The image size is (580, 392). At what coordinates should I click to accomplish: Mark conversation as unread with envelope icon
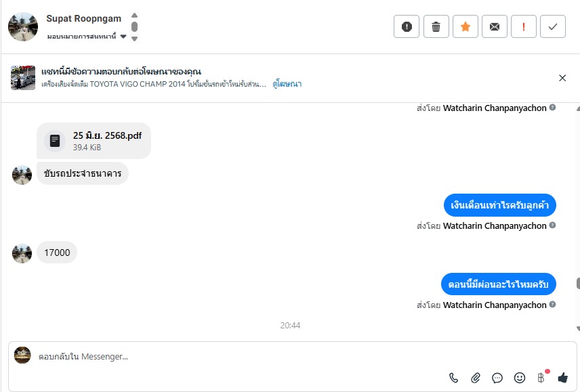(495, 26)
